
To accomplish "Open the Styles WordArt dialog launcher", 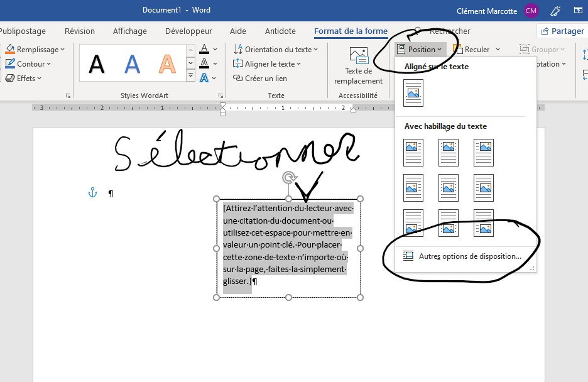I will [220, 95].
